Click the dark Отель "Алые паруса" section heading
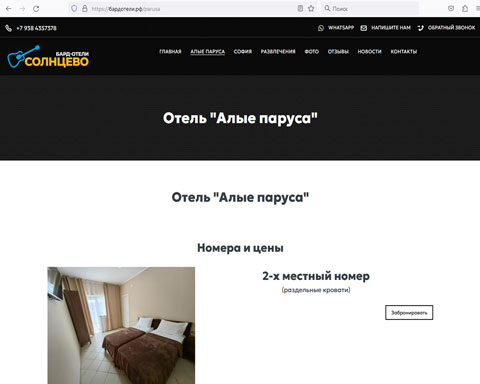The image size is (480, 384). pos(240,197)
